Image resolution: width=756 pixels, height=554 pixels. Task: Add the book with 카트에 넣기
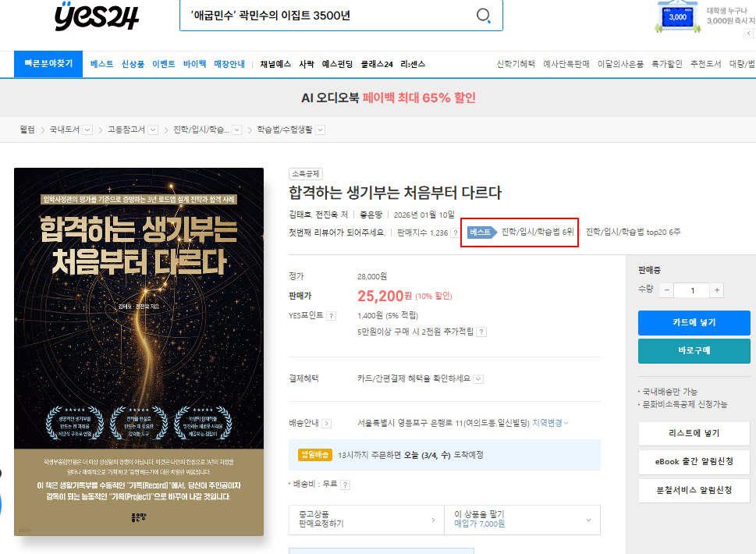(x=694, y=322)
